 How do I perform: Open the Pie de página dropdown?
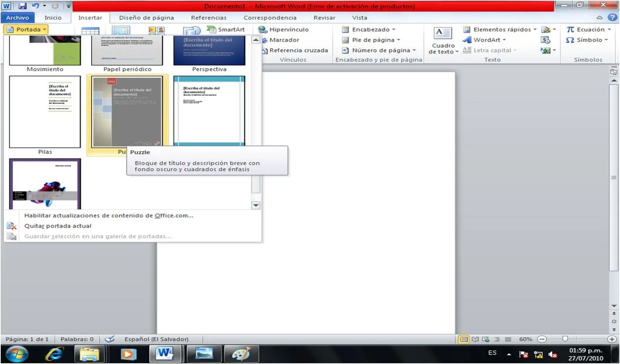coord(371,40)
